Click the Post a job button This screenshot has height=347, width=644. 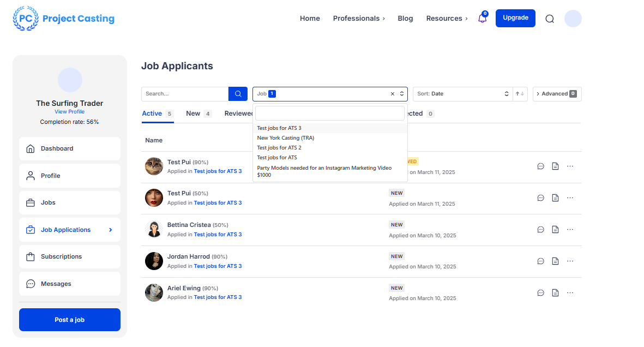pos(70,320)
